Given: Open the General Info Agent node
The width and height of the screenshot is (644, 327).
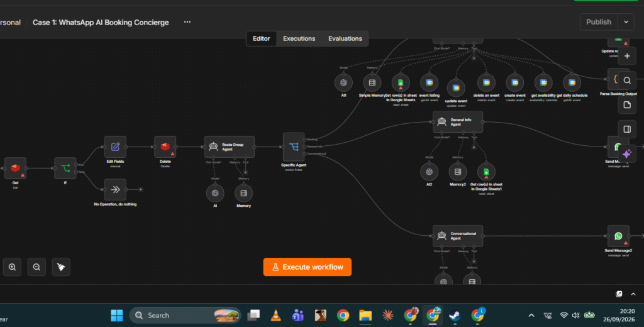Looking at the screenshot, I should pyautogui.click(x=458, y=121).
